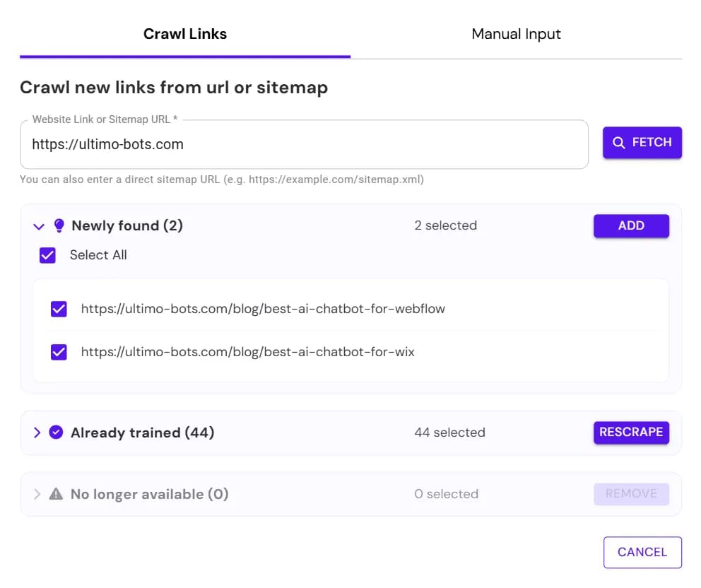
Task: Click the best-ai-chatbot-for-webflow URL text
Action: tap(263, 309)
